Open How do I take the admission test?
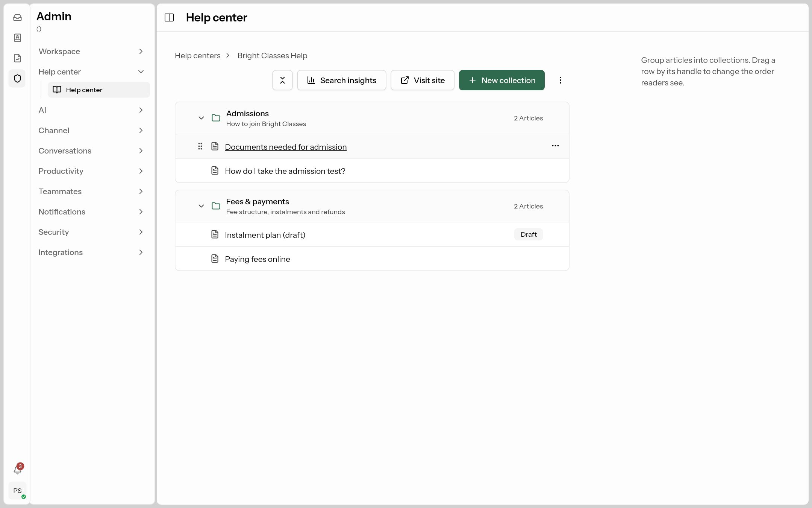The height and width of the screenshot is (508, 812). point(285,171)
